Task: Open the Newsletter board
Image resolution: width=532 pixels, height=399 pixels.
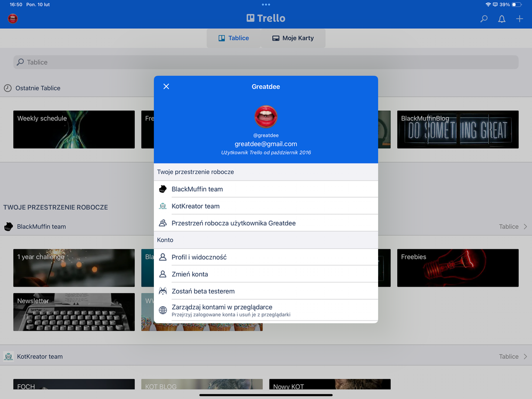Action: [74, 312]
